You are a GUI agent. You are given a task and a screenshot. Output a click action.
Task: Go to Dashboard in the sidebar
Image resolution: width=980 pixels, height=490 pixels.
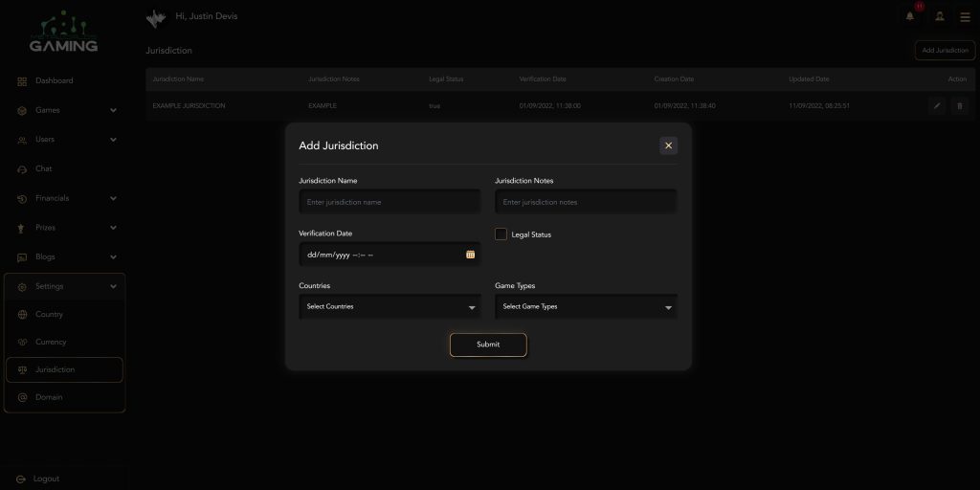(x=54, y=80)
